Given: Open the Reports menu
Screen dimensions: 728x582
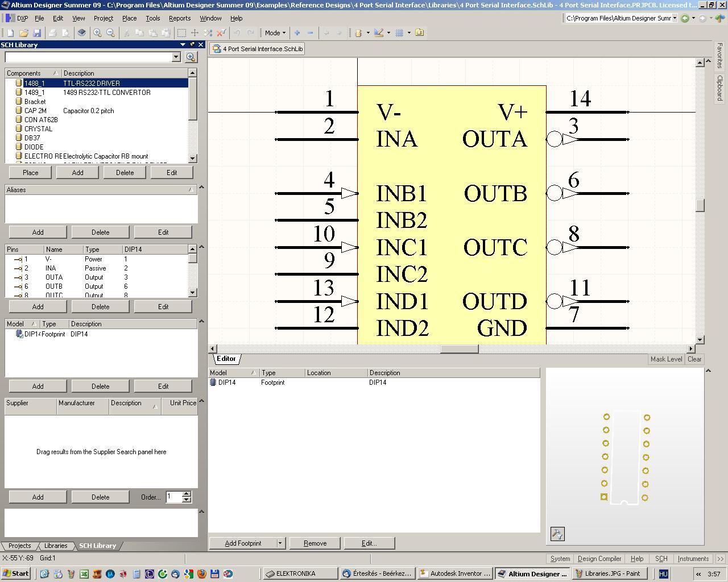Looking at the screenshot, I should tap(180, 18).
